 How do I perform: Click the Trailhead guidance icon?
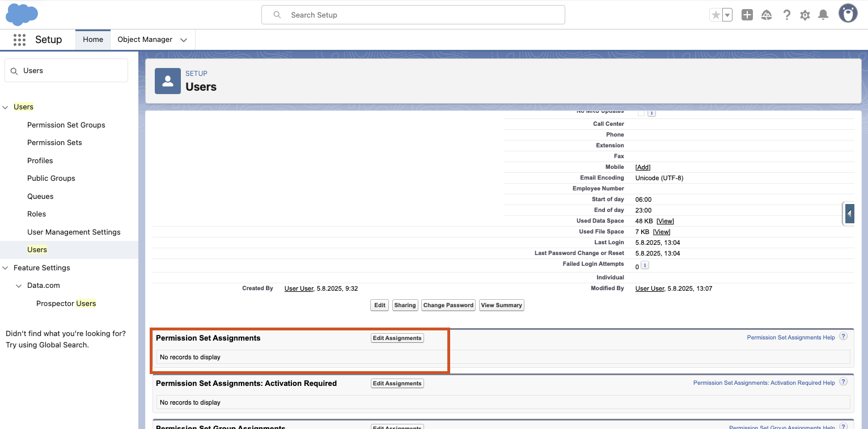(767, 15)
